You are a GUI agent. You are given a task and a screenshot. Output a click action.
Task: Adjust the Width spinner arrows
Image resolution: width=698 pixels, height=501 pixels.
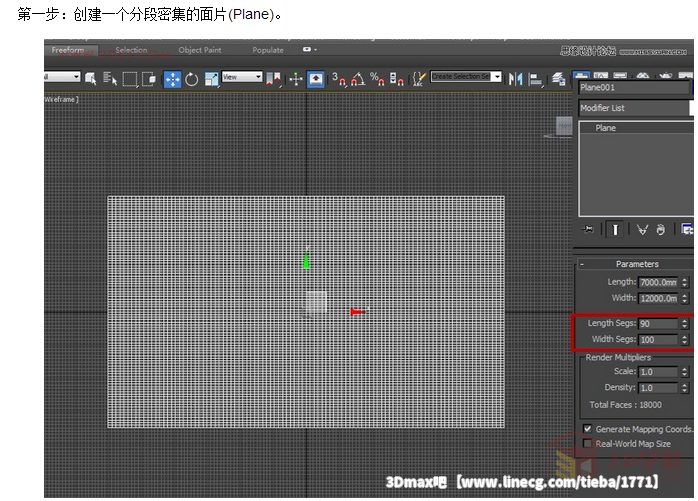click(x=685, y=298)
